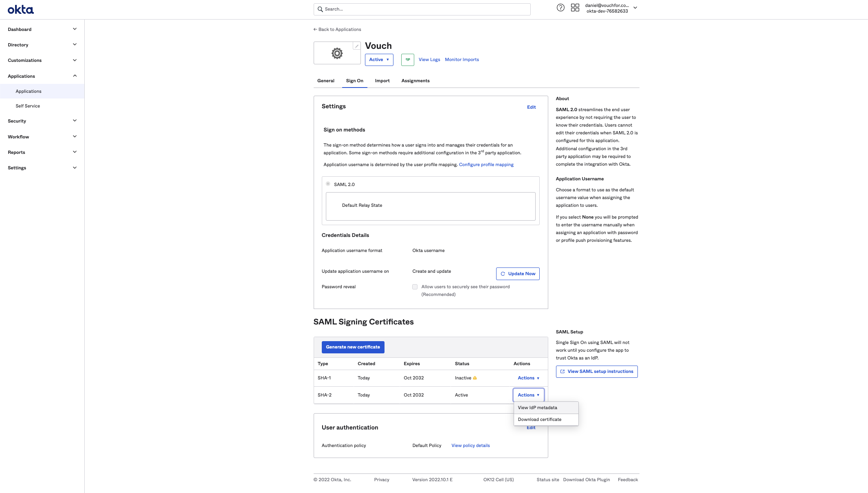
Task: Click the Okta logo
Action: coord(20,10)
